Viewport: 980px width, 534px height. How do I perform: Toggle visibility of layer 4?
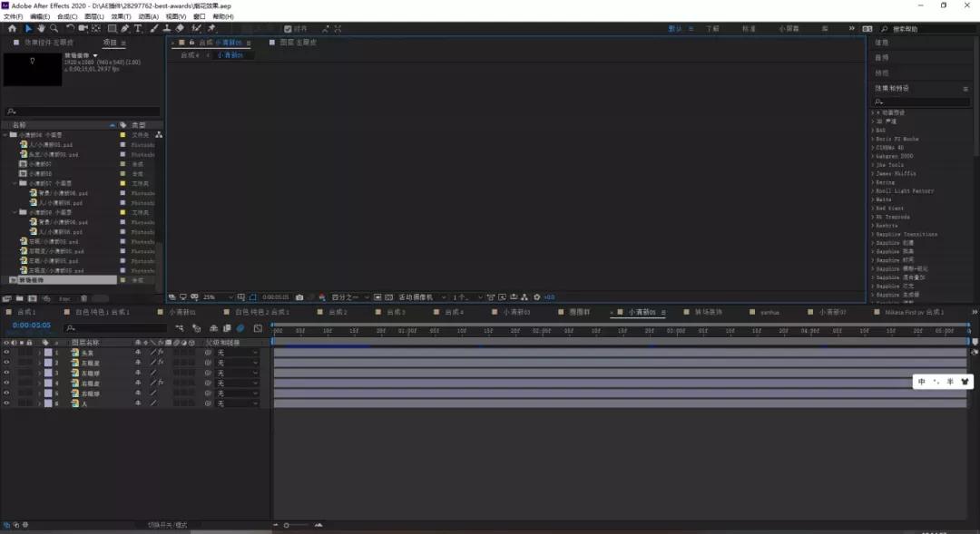click(x=7, y=383)
